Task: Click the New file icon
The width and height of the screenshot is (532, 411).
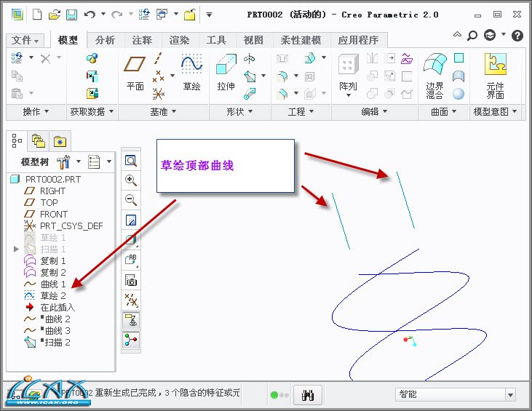Action: point(37,15)
